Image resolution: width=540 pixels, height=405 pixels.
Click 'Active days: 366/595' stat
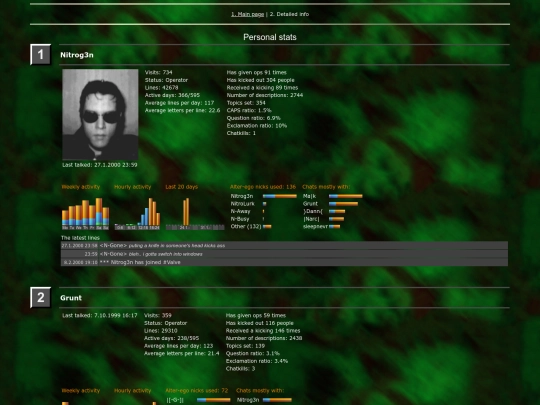[x=172, y=95]
